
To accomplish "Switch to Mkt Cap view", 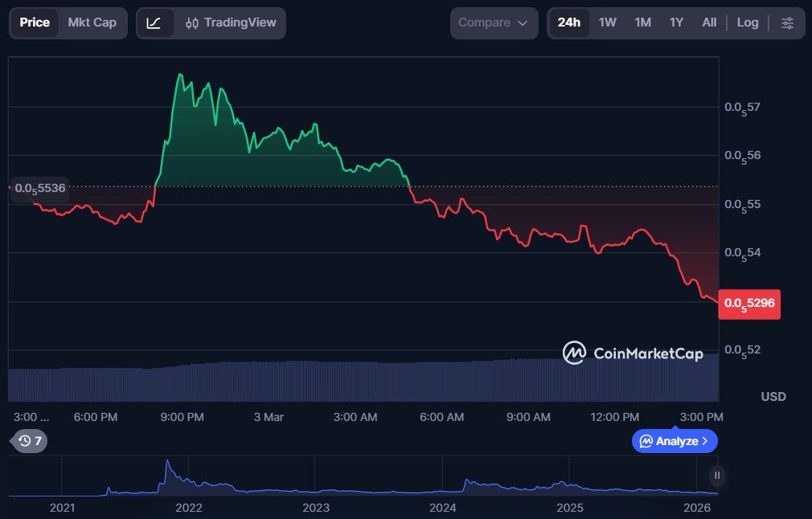I will (x=92, y=22).
